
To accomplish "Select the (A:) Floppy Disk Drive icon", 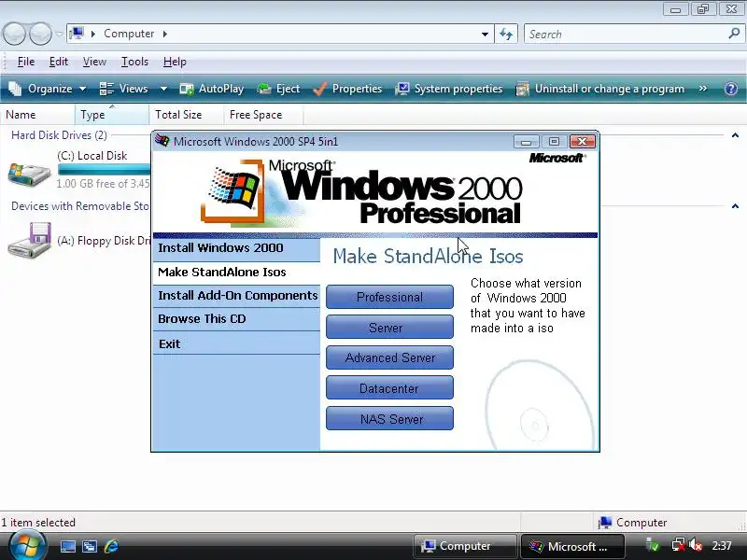I will (29, 241).
